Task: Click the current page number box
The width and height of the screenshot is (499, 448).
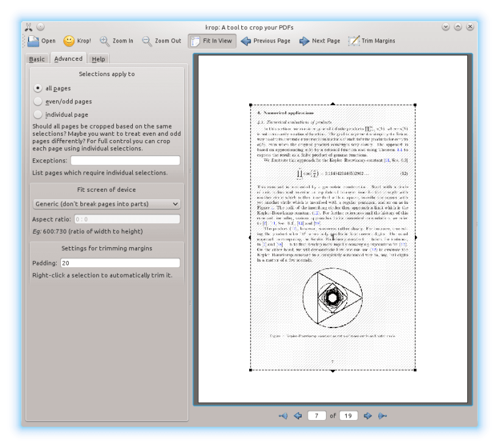Action: pyautogui.click(x=317, y=416)
